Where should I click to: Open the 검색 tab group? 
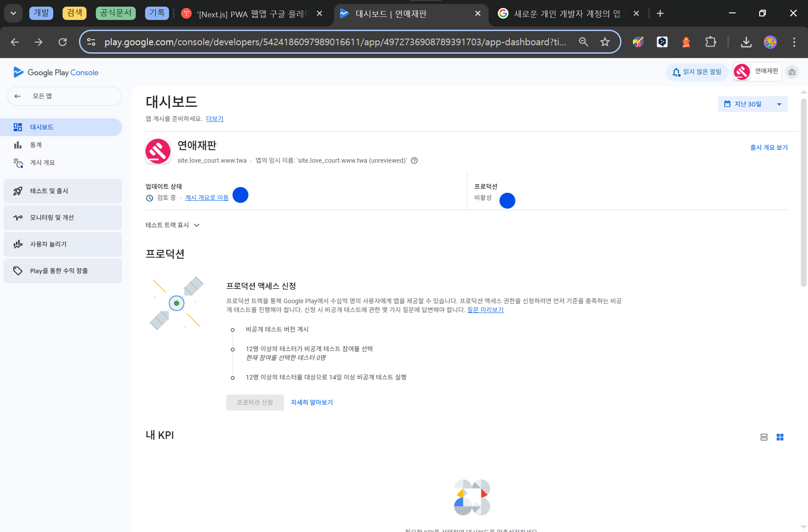[75, 13]
